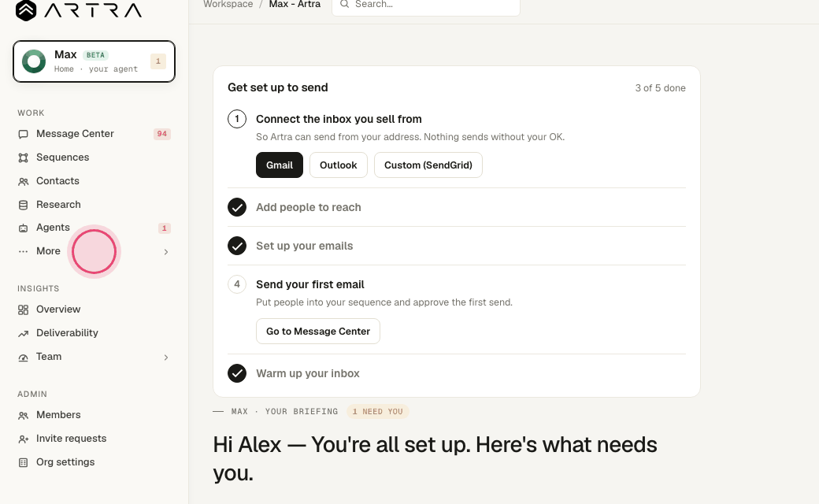The image size is (819, 504).
Task: Click the Add people to reach checkmark
Action: [x=237, y=207]
